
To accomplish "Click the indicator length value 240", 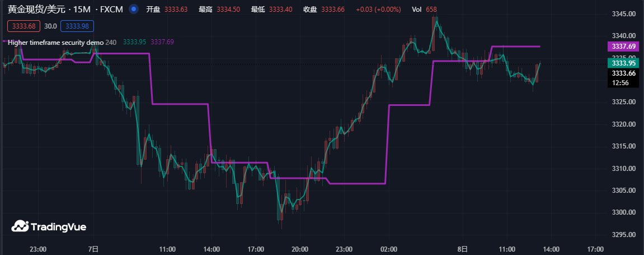I will [111, 42].
